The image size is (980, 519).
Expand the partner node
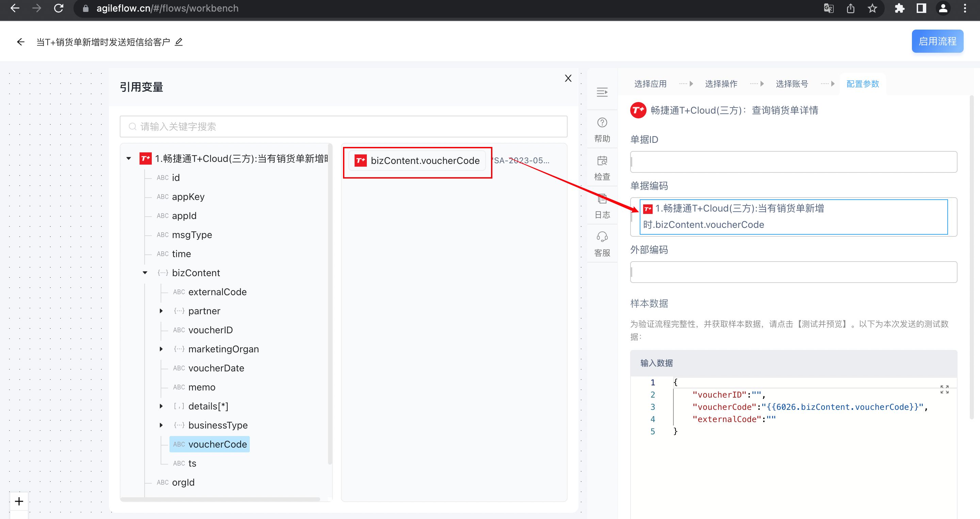(x=161, y=311)
